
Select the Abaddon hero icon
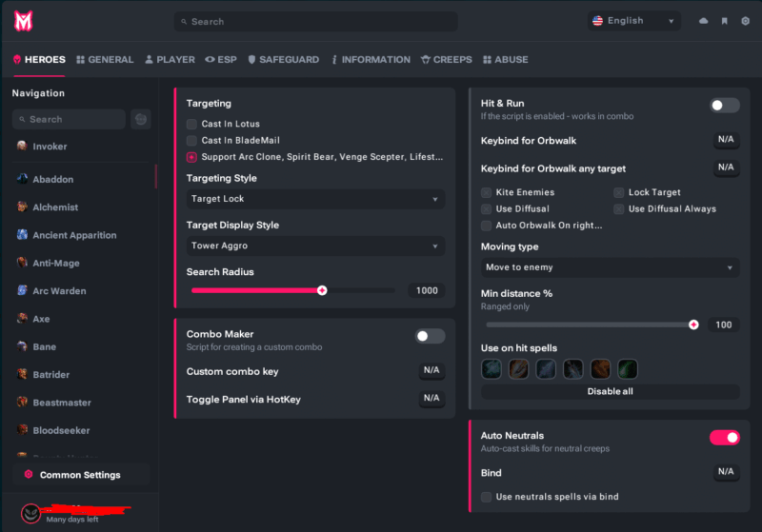(x=22, y=179)
